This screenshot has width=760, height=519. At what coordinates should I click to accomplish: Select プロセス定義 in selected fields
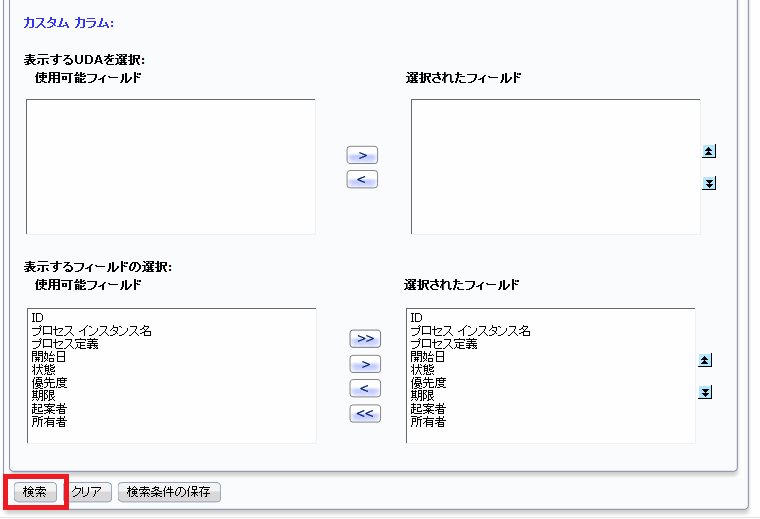(444, 344)
